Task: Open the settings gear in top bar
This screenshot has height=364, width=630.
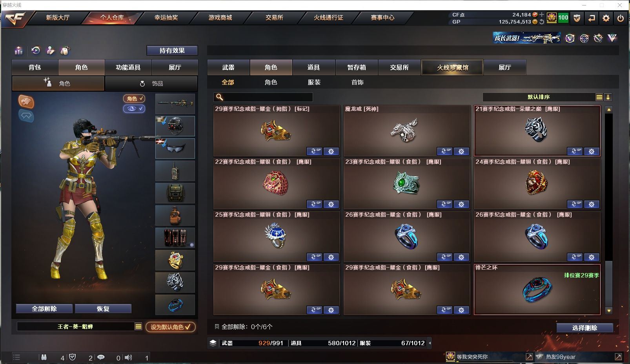Action: pos(606,18)
